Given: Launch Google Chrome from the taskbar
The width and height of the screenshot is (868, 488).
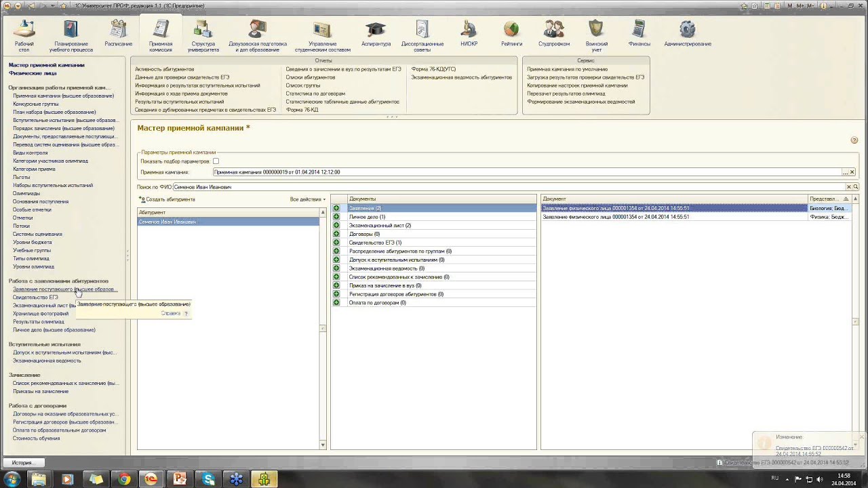Looking at the screenshot, I should point(124,479).
